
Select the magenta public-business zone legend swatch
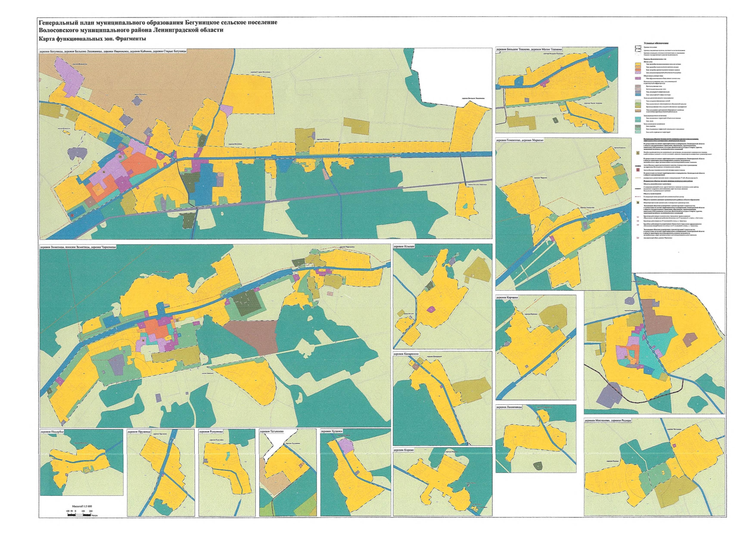pyautogui.click(x=638, y=78)
